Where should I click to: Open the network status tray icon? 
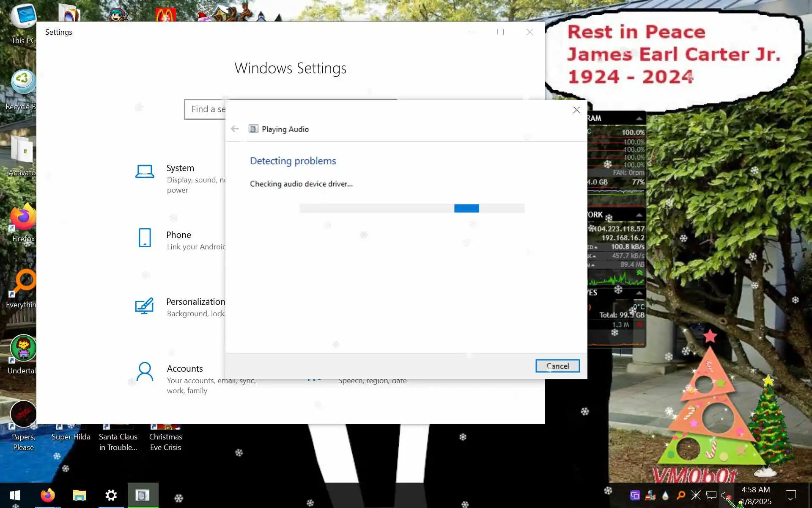click(x=711, y=495)
